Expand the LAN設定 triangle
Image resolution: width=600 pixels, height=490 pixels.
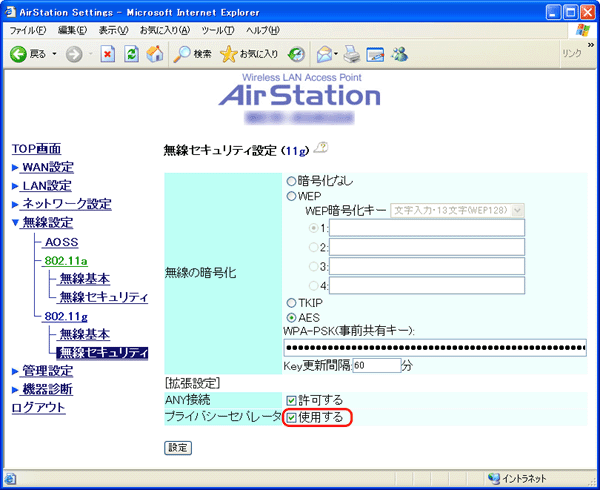pos(15,186)
